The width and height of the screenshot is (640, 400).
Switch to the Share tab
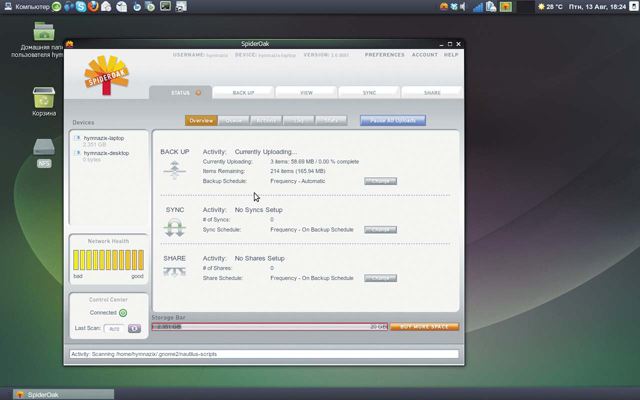click(x=432, y=93)
